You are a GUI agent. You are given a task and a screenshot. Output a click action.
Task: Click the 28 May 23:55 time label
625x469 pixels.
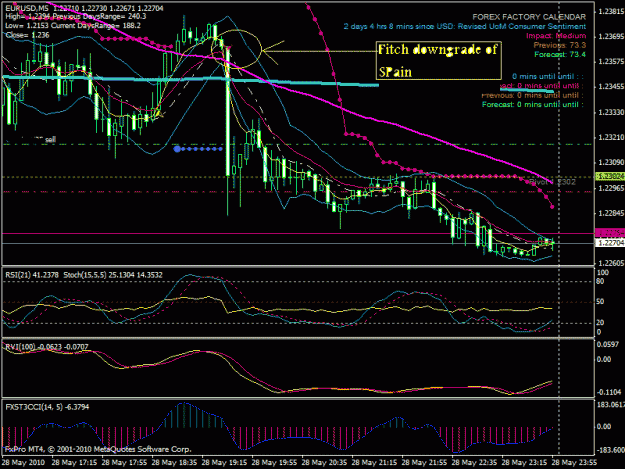tap(574, 463)
